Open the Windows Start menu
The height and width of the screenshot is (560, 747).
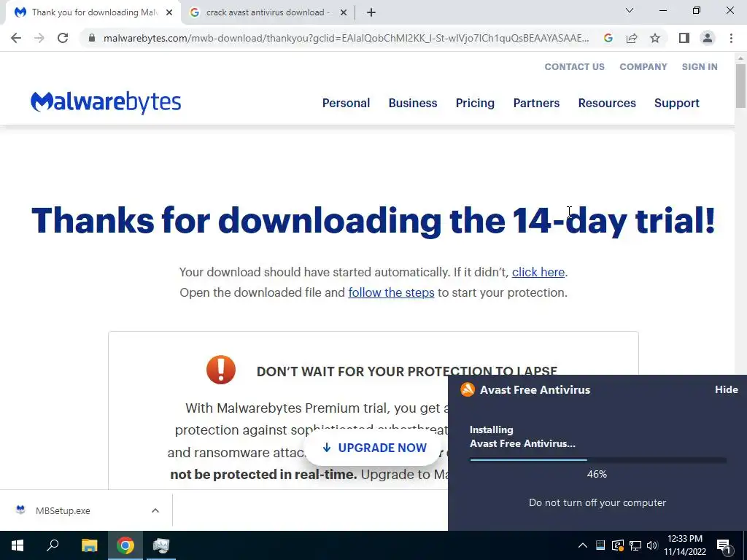point(18,545)
